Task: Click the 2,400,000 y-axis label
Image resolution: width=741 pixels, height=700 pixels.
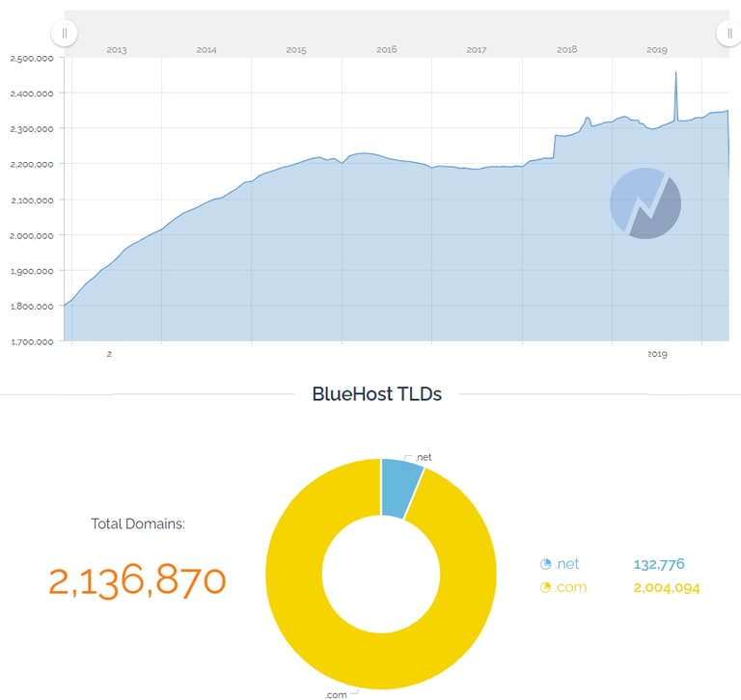Action: [x=32, y=94]
